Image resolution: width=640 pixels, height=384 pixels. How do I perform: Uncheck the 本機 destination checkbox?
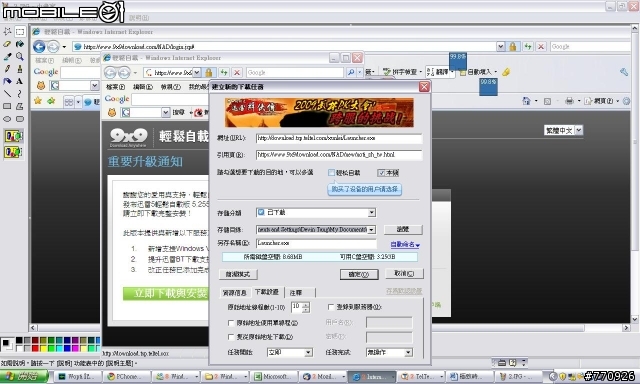[381, 173]
